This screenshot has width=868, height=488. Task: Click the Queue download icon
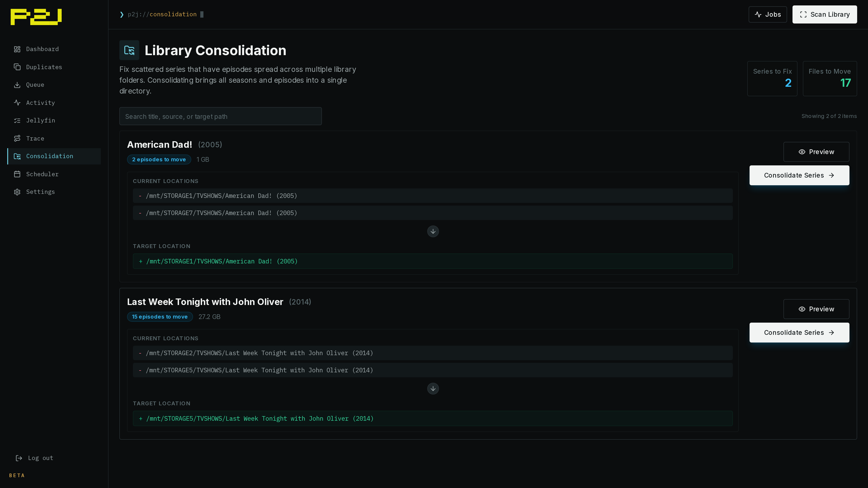tap(17, 85)
